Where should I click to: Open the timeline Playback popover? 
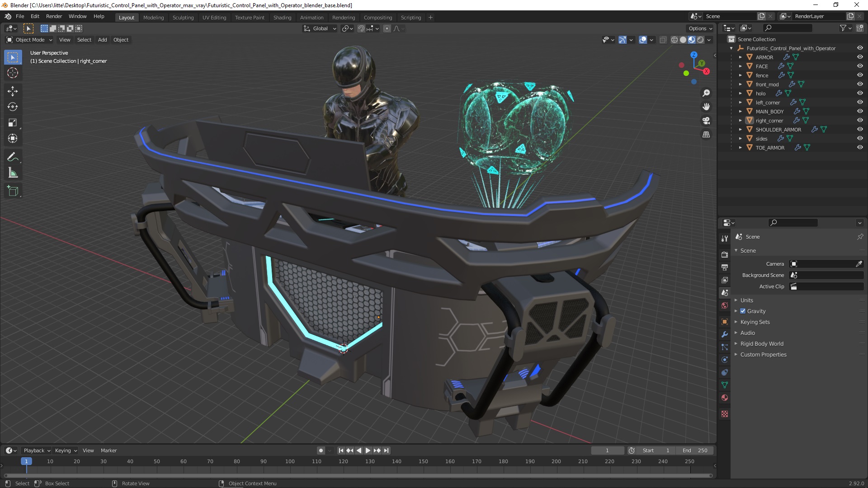pos(37,450)
